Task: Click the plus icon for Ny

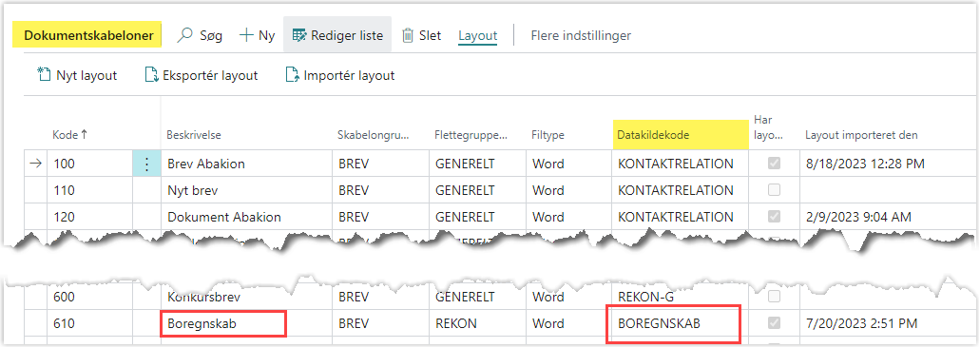Action: 246,35
